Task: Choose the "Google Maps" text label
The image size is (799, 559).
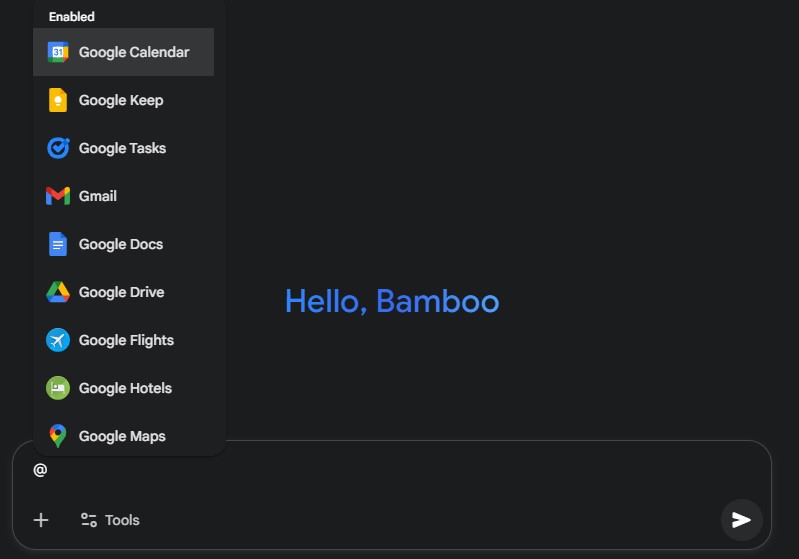Action: (x=122, y=436)
